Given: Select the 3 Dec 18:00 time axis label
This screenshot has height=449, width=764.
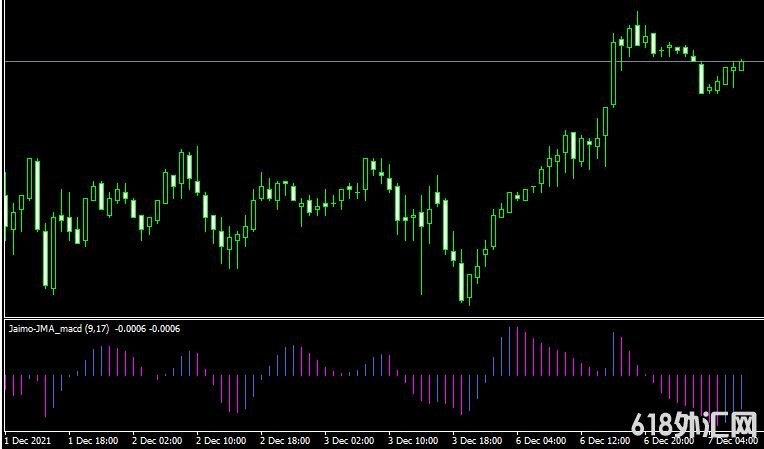Looking at the screenshot, I should [477, 441].
